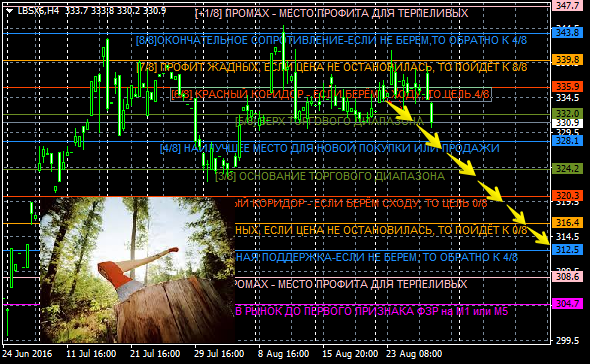This screenshot has width=590, height=364.
Task: Click the blue 312.5 price tag
Action: point(568,249)
